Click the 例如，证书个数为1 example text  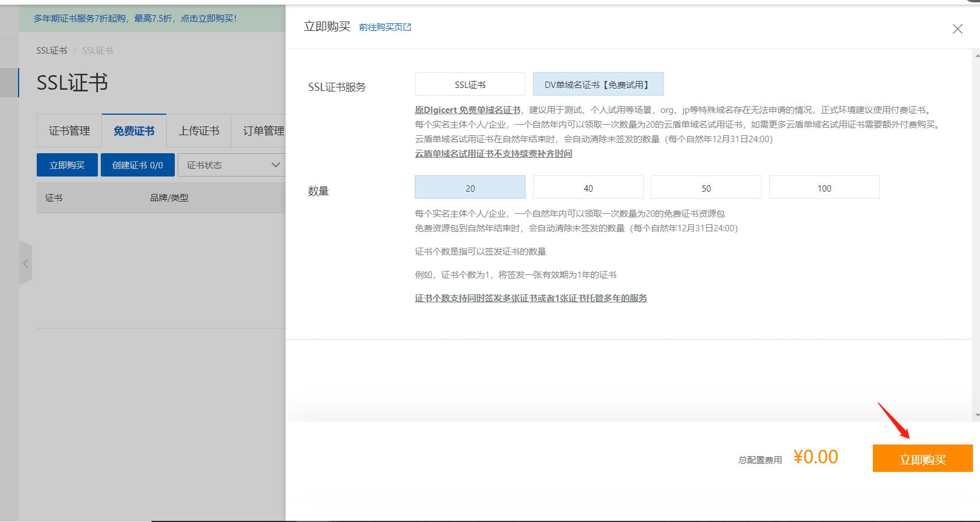pyautogui.click(x=516, y=275)
